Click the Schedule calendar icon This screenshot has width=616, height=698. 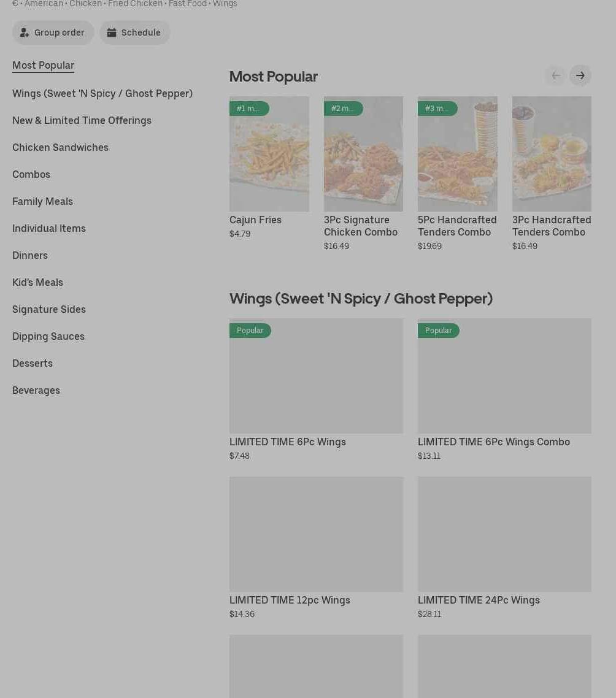click(112, 33)
